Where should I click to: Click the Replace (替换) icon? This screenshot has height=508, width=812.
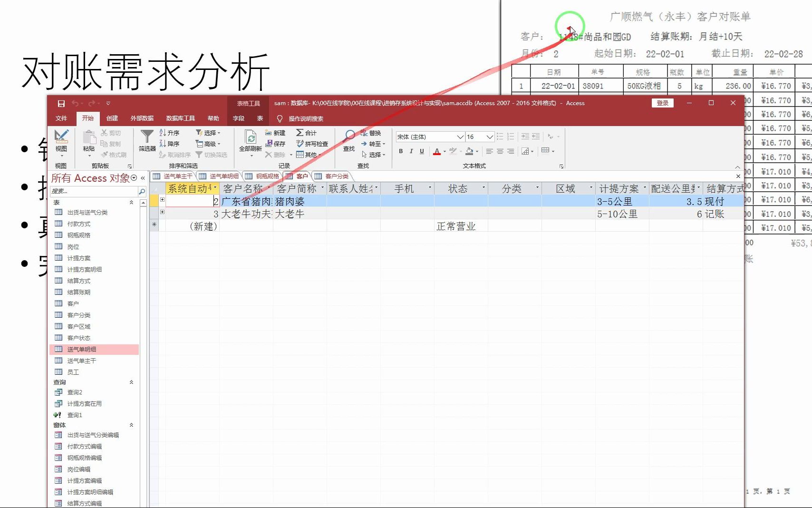(x=364, y=133)
